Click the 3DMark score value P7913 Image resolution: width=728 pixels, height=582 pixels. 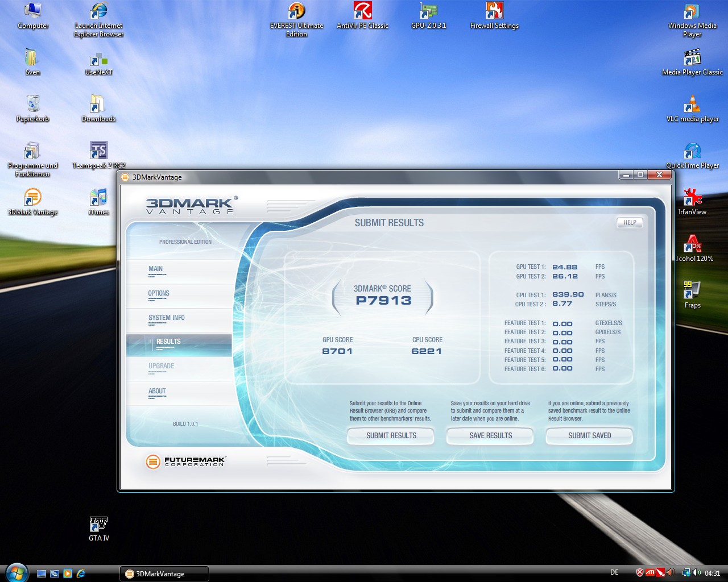pos(383,301)
